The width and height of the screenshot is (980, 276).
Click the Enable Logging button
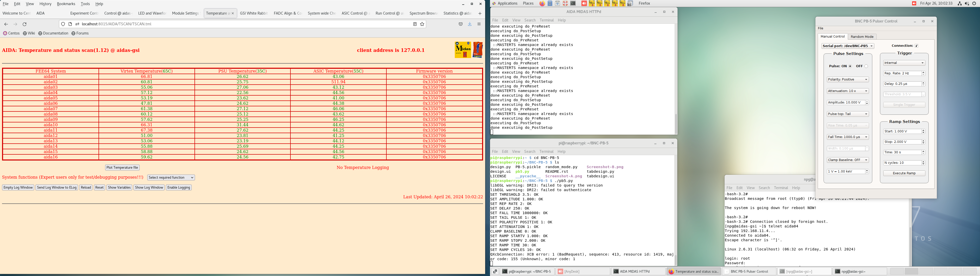[x=178, y=188]
